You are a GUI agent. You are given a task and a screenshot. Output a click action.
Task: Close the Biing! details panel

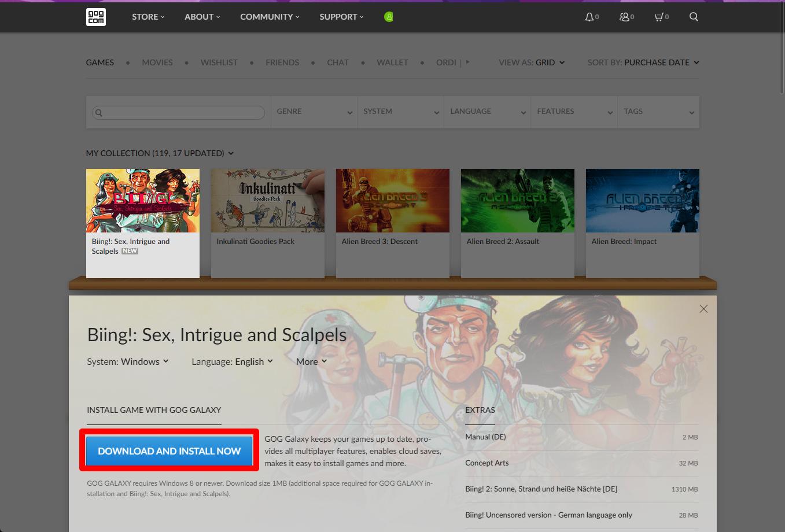[x=703, y=309]
